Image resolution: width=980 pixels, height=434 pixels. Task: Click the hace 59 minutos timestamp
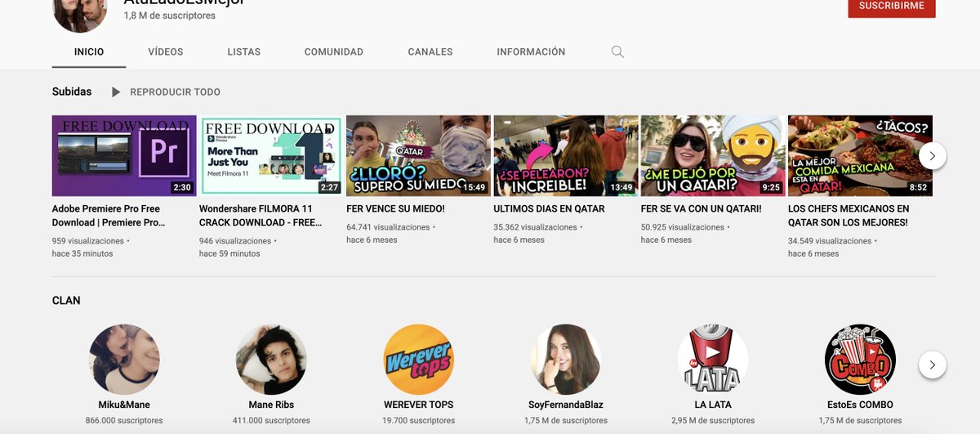pyautogui.click(x=229, y=253)
